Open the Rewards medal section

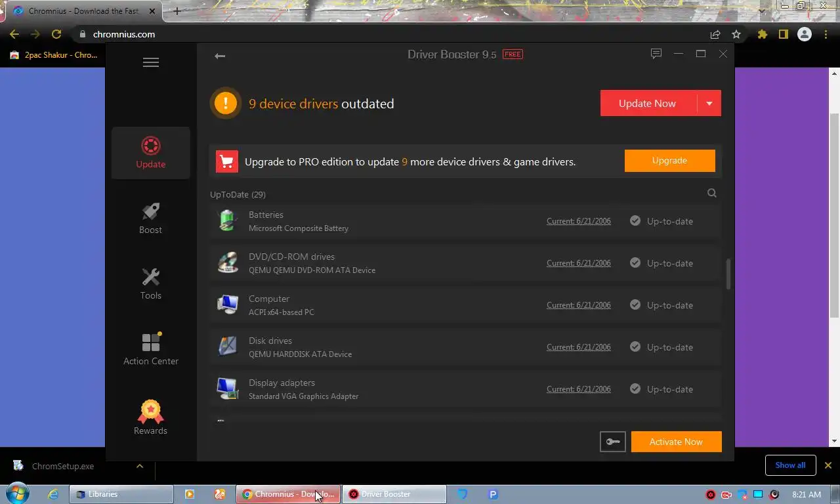pyautogui.click(x=151, y=417)
